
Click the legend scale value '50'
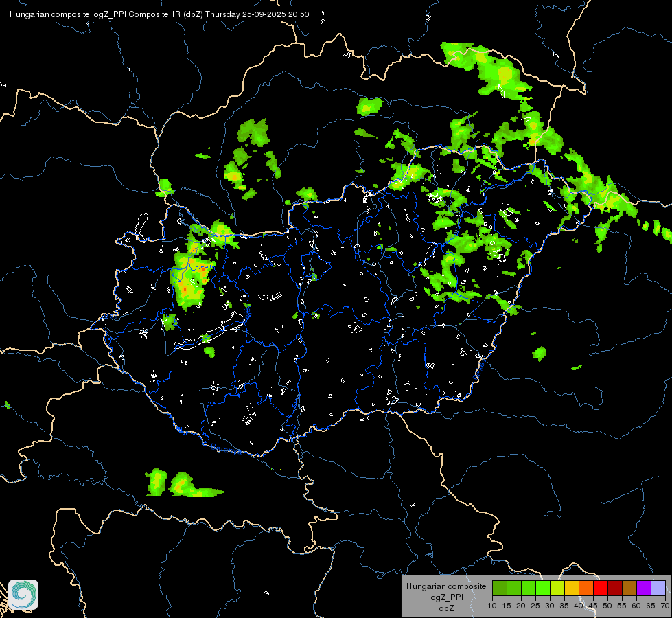point(607,606)
